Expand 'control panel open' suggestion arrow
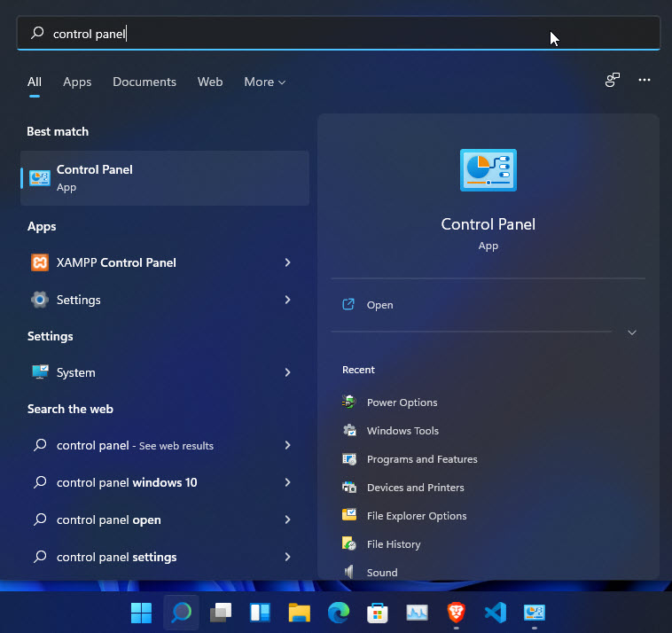 coord(287,520)
